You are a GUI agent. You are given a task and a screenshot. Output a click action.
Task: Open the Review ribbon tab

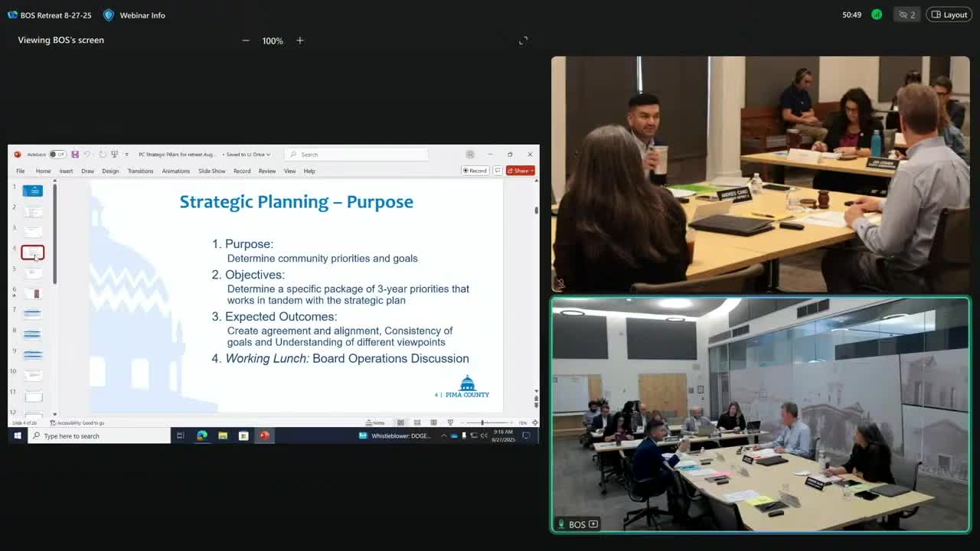point(267,171)
